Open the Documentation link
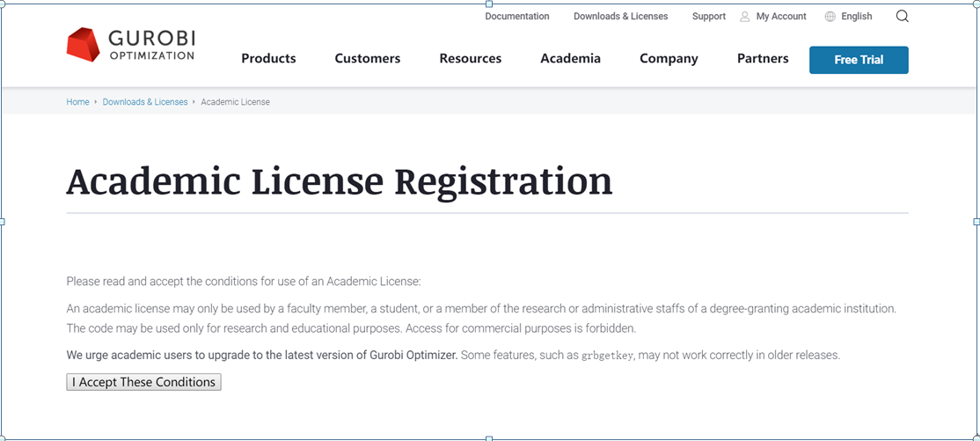 [x=517, y=16]
